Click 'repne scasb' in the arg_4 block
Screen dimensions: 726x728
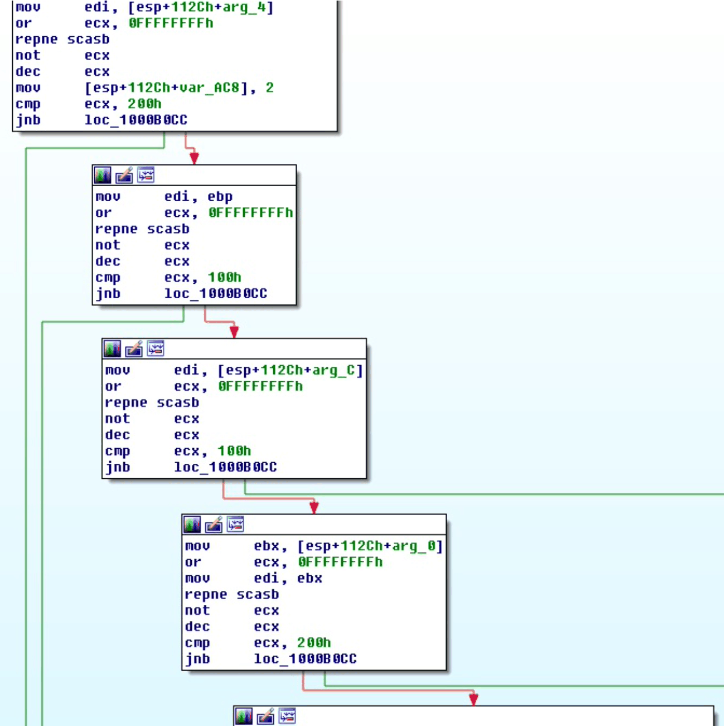(x=62, y=40)
